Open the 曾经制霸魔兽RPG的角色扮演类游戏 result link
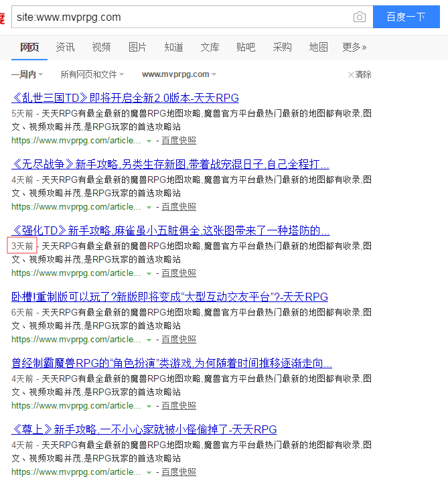Viewport: 448px width, 495px height. (171, 363)
